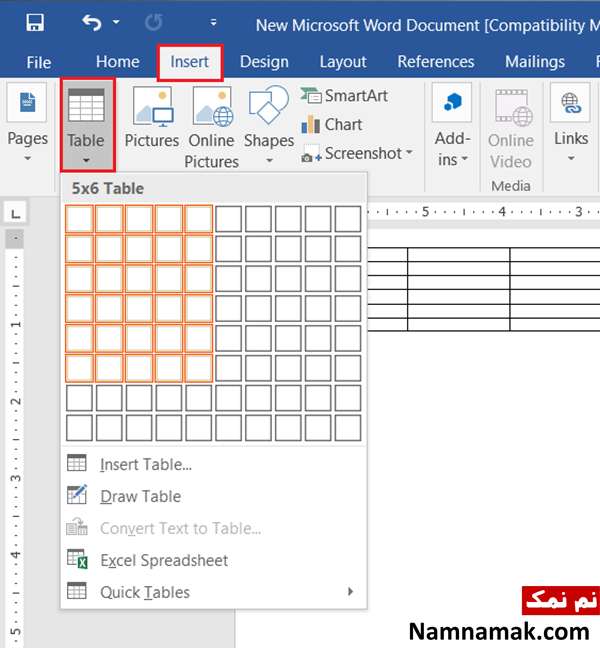Viewport: 600px width, 648px height.
Task: Open the Screenshot dropdown arrow
Action: [409, 152]
